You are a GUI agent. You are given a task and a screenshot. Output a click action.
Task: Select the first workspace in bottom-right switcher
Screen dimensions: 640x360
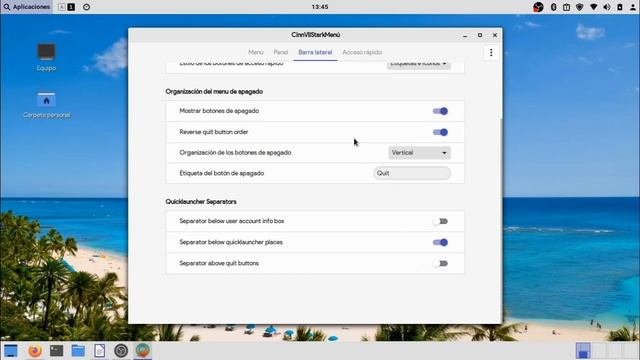[x=583, y=351]
